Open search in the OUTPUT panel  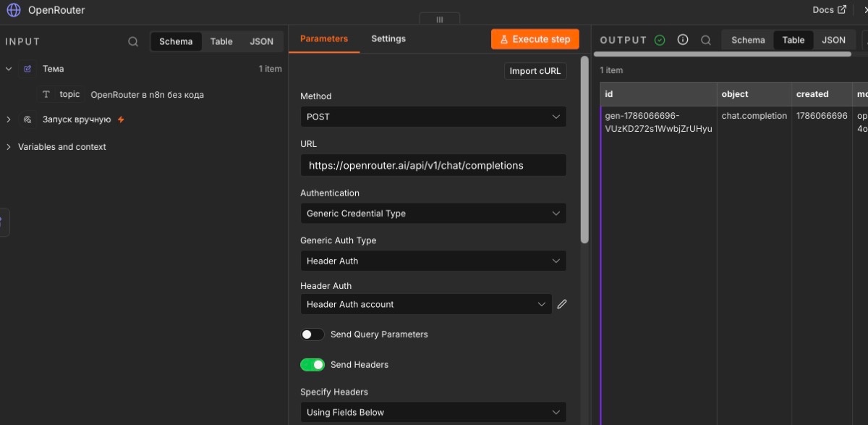(705, 40)
